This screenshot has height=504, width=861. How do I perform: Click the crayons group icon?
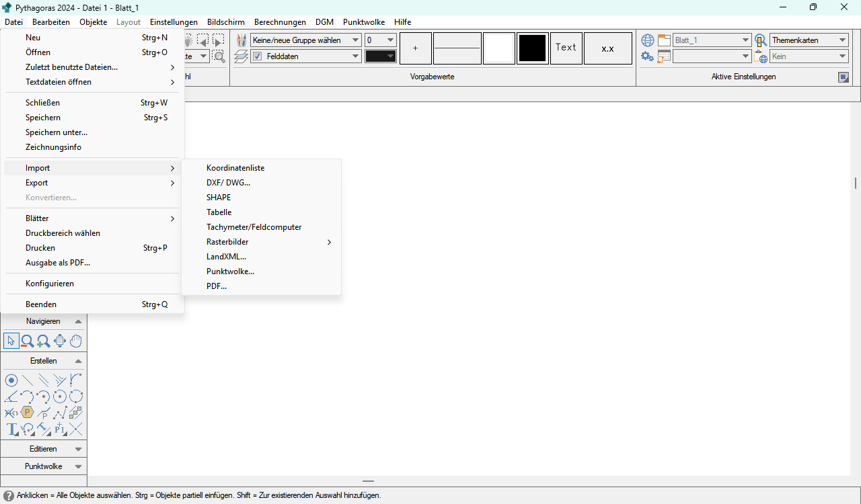241,40
